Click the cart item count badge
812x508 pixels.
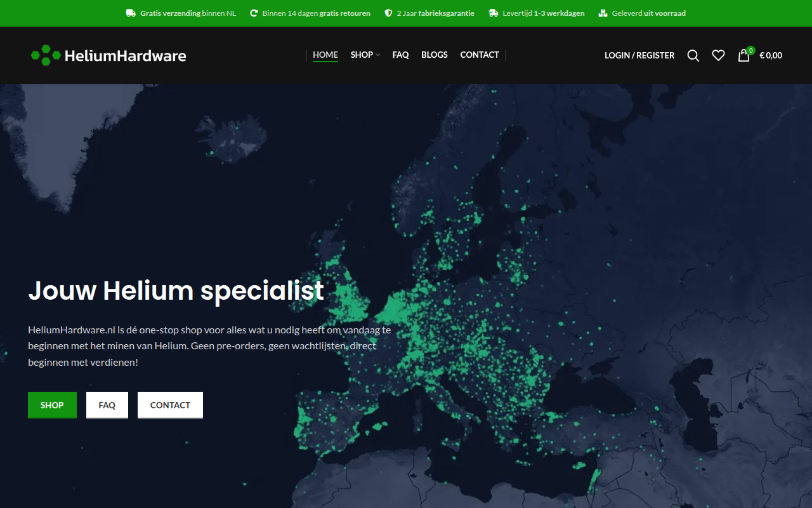[x=750, y=50]
